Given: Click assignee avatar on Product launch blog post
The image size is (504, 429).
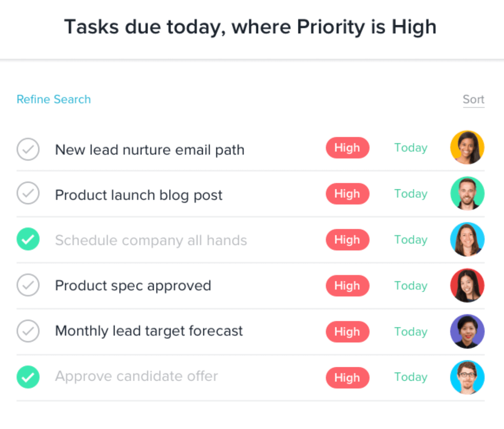Looking at the screenshot, I should pos(467,194).
